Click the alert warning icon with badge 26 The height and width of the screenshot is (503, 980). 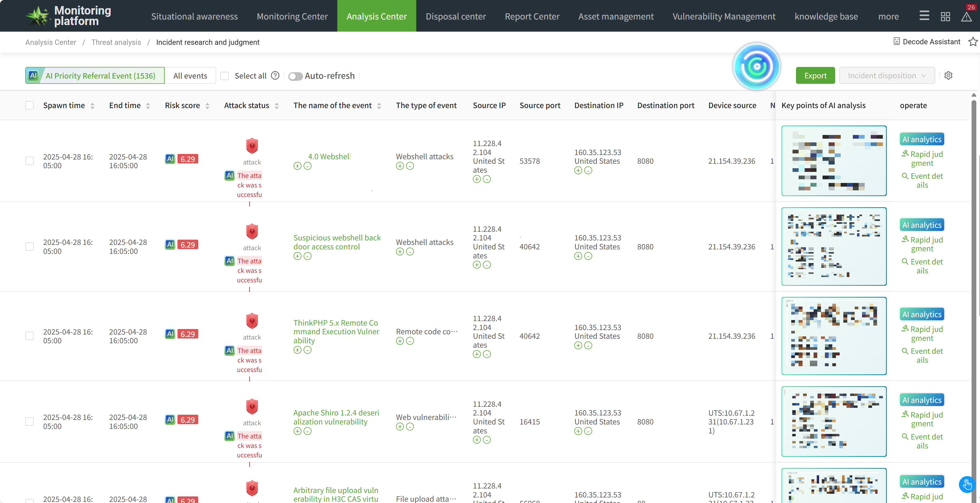[x=966, y=16]
